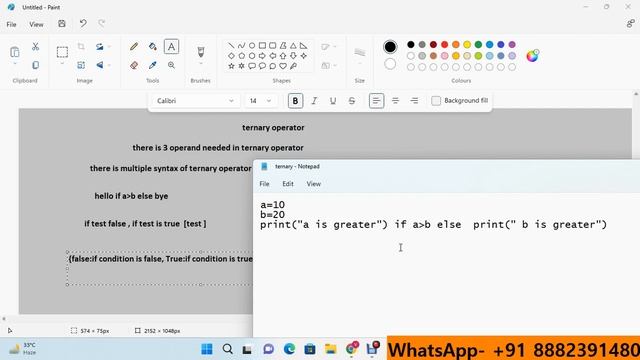Image resolution: width=640 pixels, height=360 pixels.
Task: Click the Paste clipboard icon
Action: [x=15, y=52]
